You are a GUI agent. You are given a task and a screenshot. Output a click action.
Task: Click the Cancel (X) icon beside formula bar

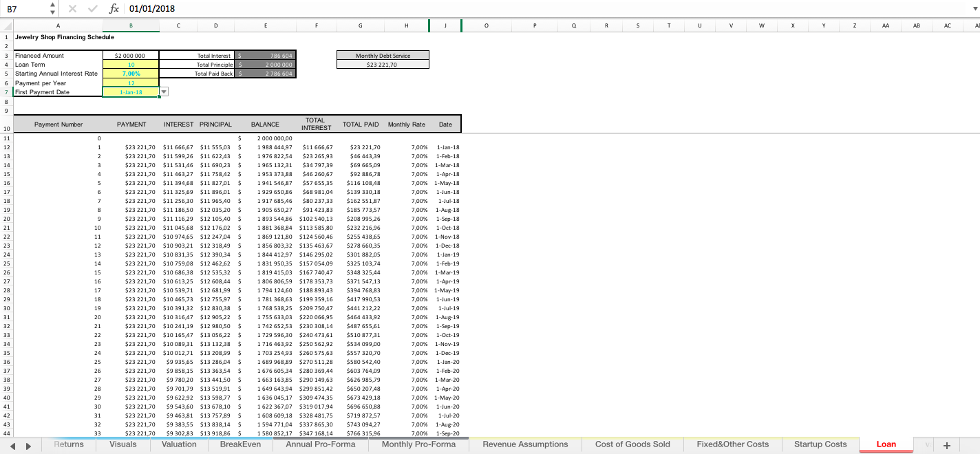click(72, 9)
